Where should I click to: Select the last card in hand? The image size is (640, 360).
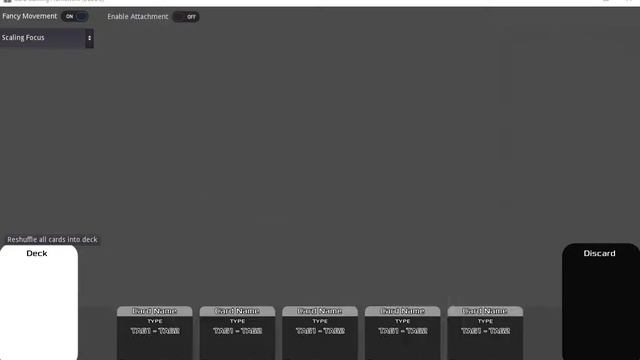[485, 333]
